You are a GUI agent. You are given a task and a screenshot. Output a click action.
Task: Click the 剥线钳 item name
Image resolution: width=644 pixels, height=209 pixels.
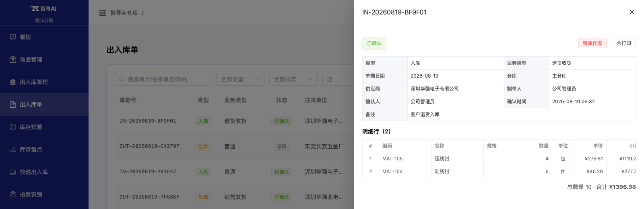coord(442,172)
